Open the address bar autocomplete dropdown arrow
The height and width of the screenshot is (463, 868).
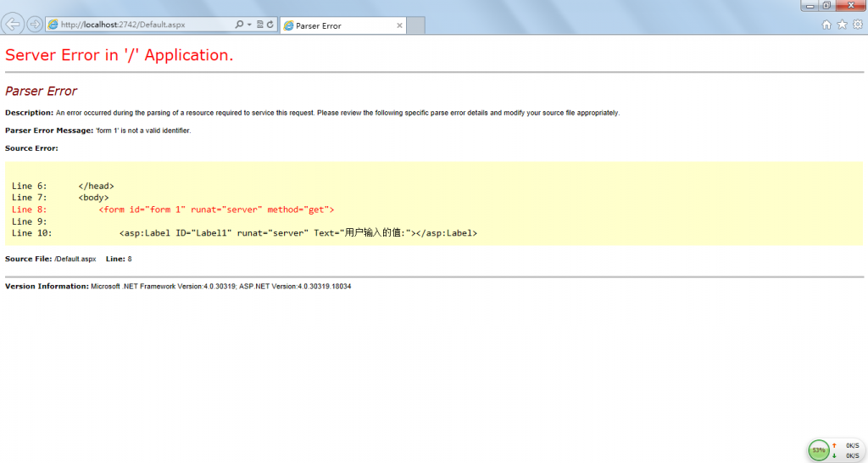pos(249,25)
